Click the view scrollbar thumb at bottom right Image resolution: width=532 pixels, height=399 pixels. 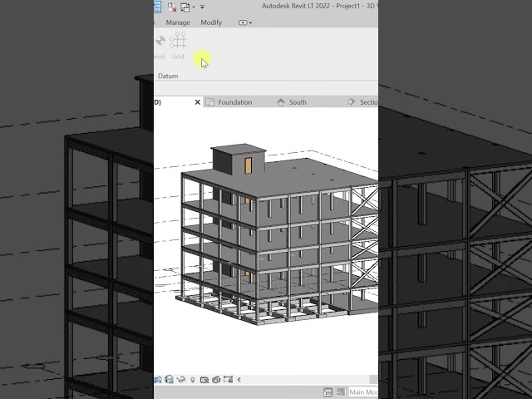[373, 379]
